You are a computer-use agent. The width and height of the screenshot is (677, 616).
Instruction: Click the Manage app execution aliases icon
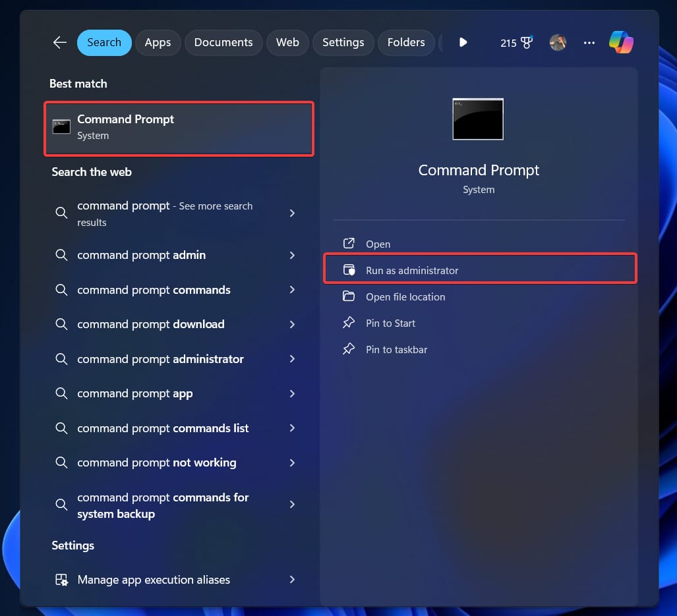[x=61, y=579]
